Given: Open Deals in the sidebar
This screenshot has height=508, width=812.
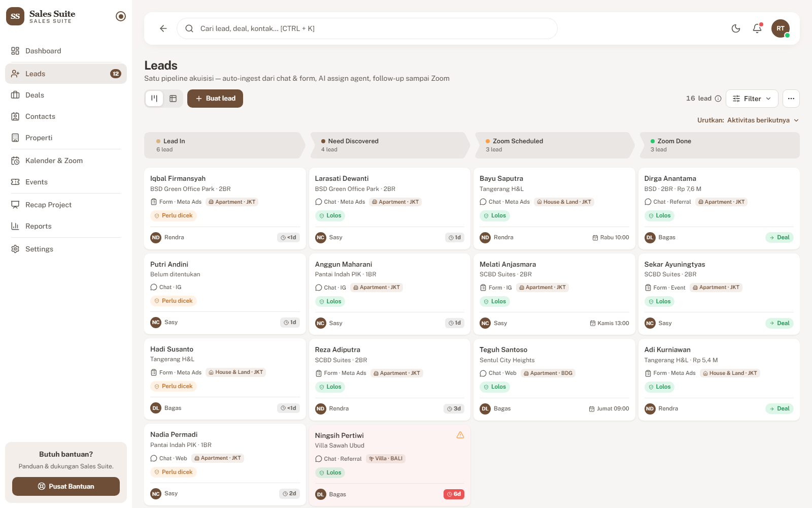Looking at the screenshot, I should point(66,95).
